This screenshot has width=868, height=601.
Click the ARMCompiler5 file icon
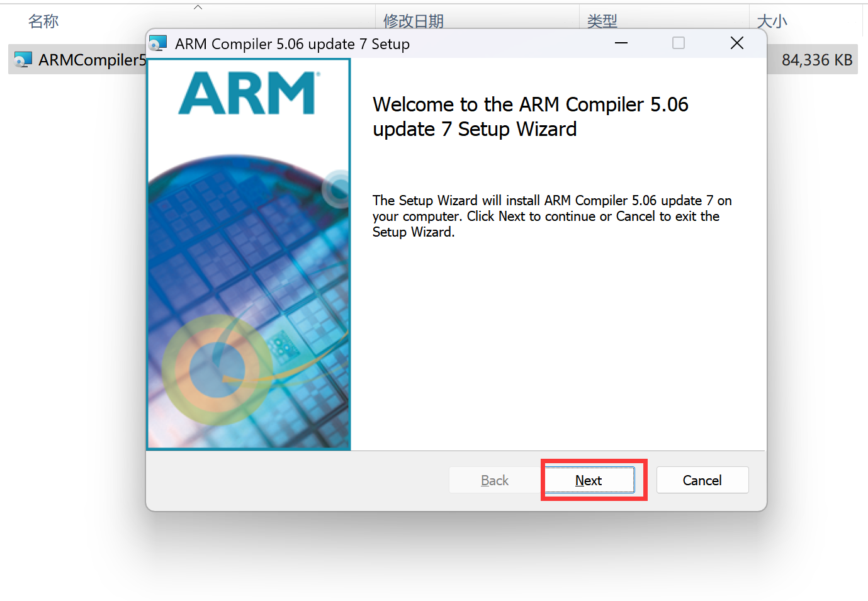click(23, 59)
